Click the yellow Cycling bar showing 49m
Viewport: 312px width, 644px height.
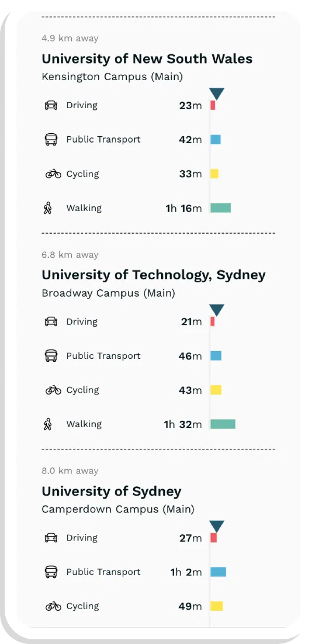coord(216,606)
